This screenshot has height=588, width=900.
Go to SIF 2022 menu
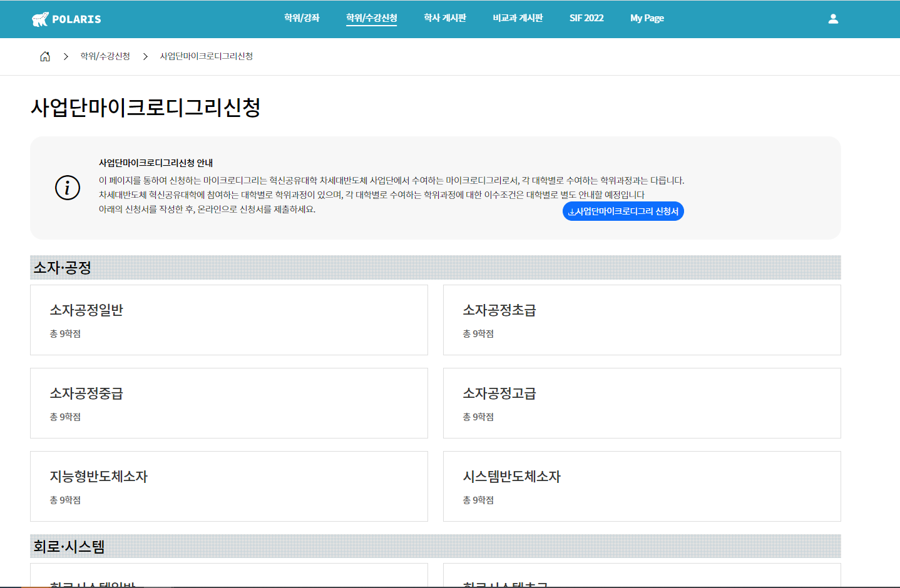click(x=586, y=18)
